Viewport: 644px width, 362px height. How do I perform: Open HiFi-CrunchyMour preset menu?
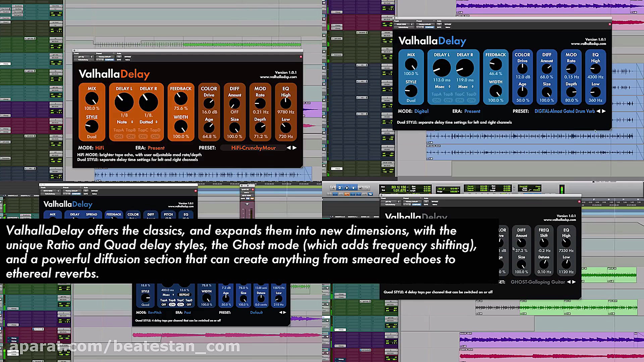point(253,148)
